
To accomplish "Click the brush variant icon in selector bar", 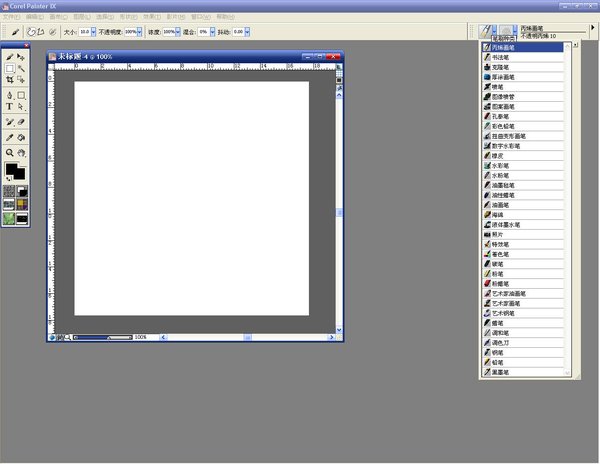I will tap(505, 31).
